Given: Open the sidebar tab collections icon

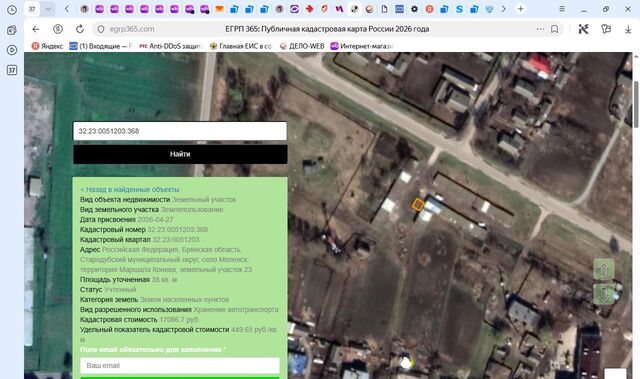Looking at the screenshot, I should [12, 30].
